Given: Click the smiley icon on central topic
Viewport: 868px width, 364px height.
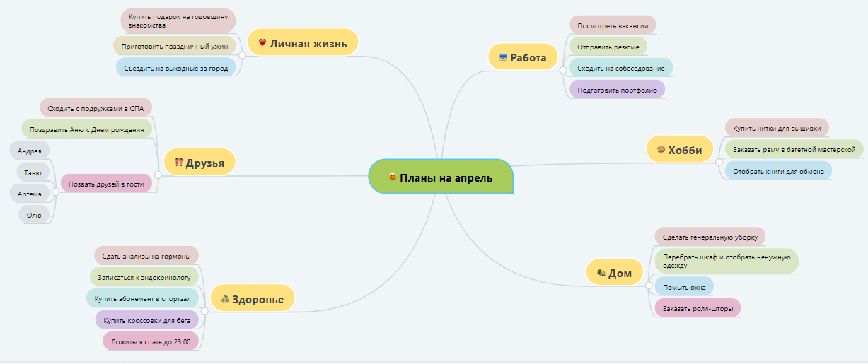Looking at the screenshot, I should coord(393,177).
